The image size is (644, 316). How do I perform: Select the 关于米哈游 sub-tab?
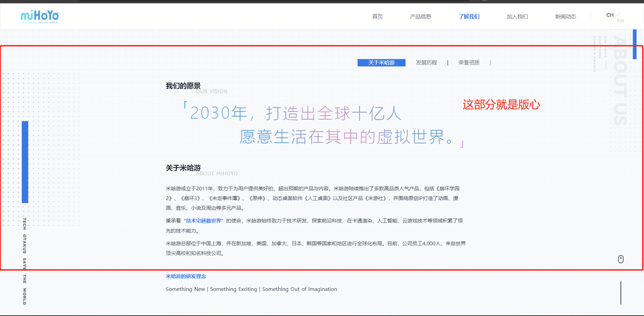[x=381, y=63]
